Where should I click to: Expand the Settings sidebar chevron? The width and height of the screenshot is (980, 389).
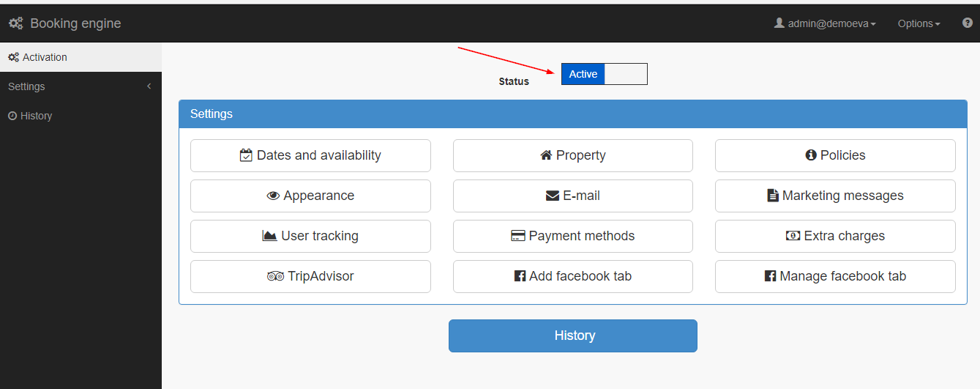pyautogui.click(x=149, y=86)
